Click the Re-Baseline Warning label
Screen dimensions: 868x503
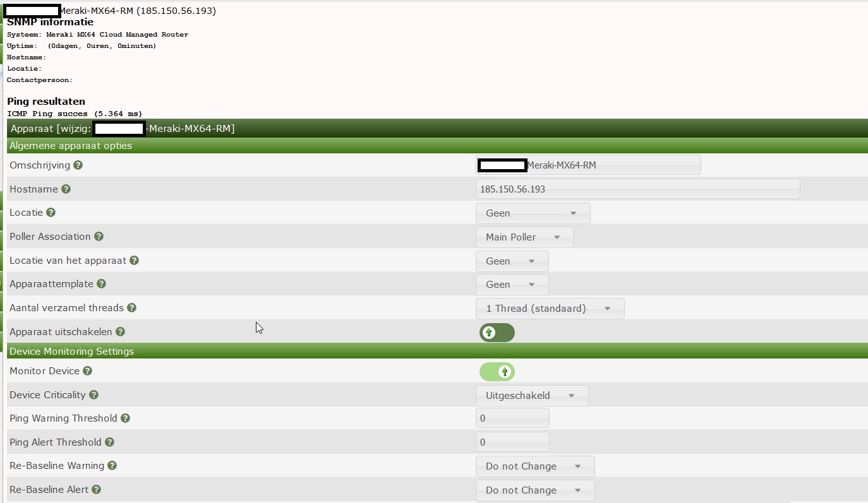point(57,466)
